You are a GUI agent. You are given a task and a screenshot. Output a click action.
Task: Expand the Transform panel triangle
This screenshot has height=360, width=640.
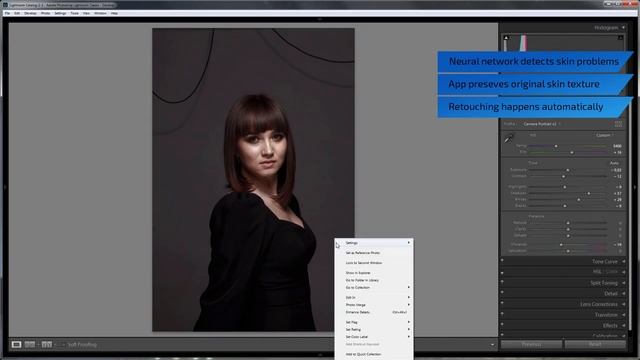(x=623, y=315)
